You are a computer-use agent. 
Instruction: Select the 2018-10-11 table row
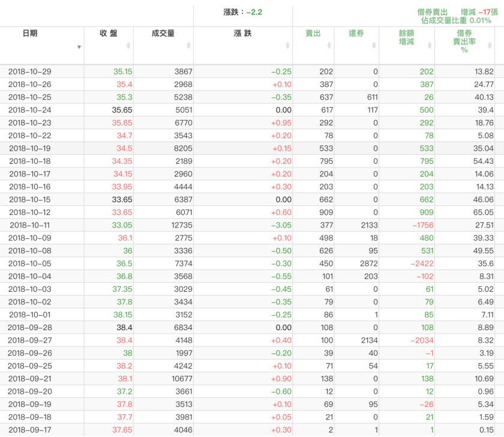252,226
